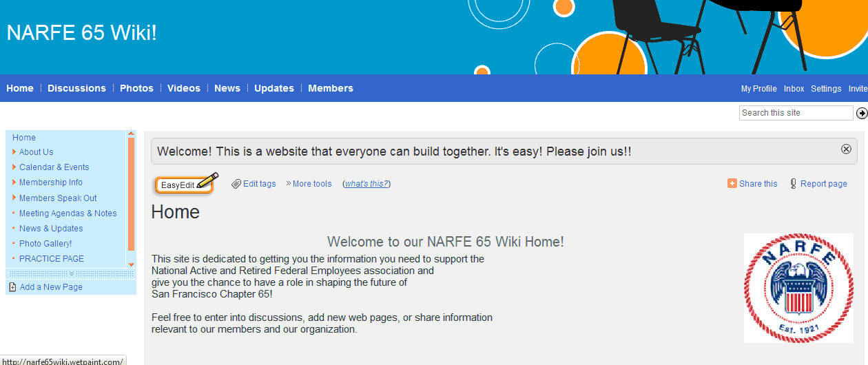Expand the sidebar navigation with bottom chevron
The width and height of the screenshot is (868, 365).
(x=71, y=273)
